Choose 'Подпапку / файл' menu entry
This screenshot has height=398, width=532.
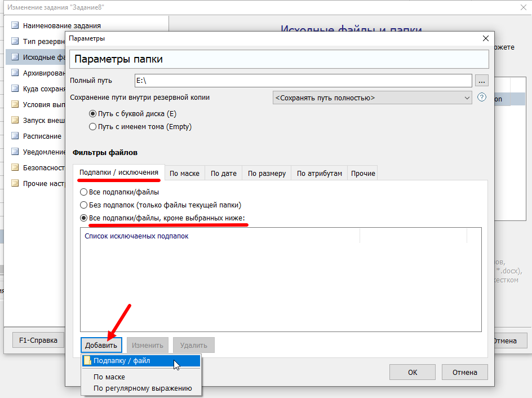pos(122,361)
